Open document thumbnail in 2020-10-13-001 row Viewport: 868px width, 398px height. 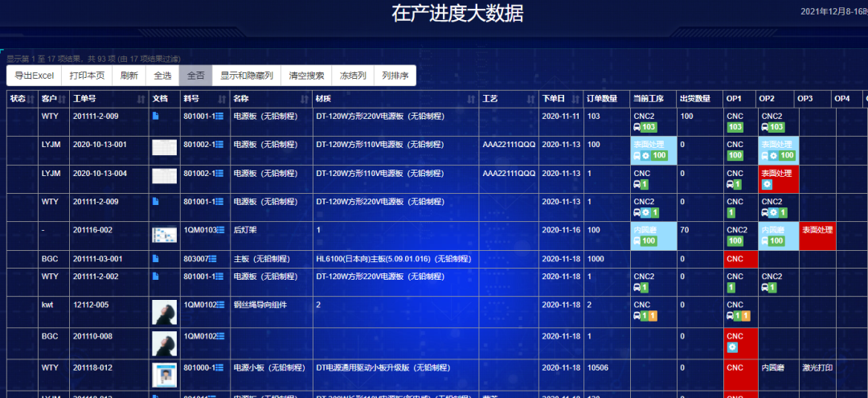(x=165, y=147)
